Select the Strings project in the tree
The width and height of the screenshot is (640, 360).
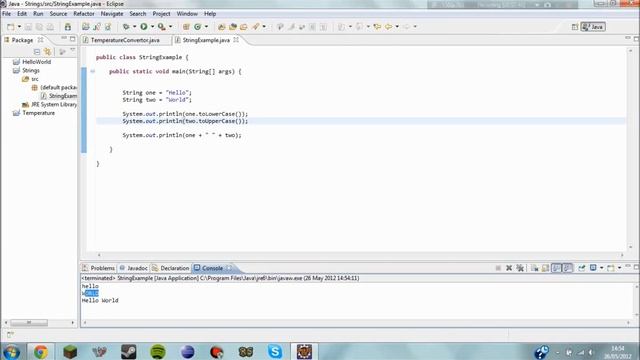(31, 70)
